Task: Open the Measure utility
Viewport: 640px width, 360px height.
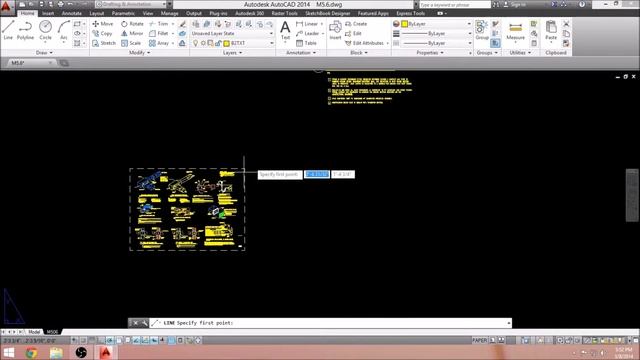Action: point(515,30)
